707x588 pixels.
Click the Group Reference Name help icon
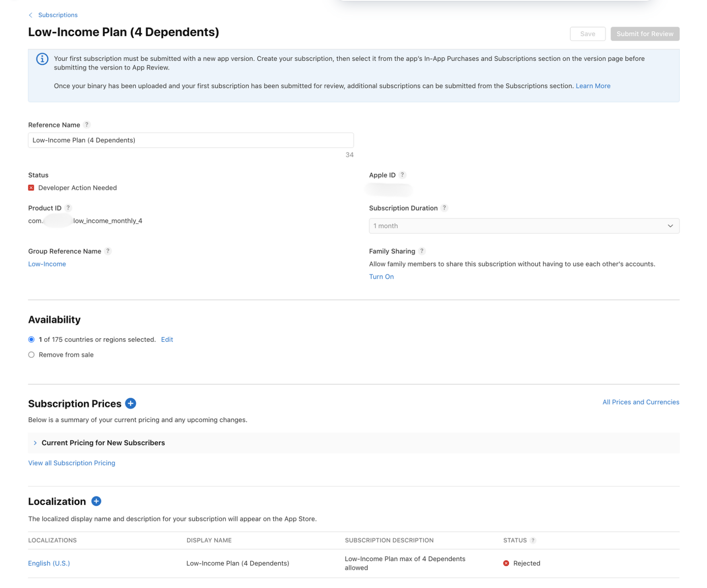pos(108,251)
